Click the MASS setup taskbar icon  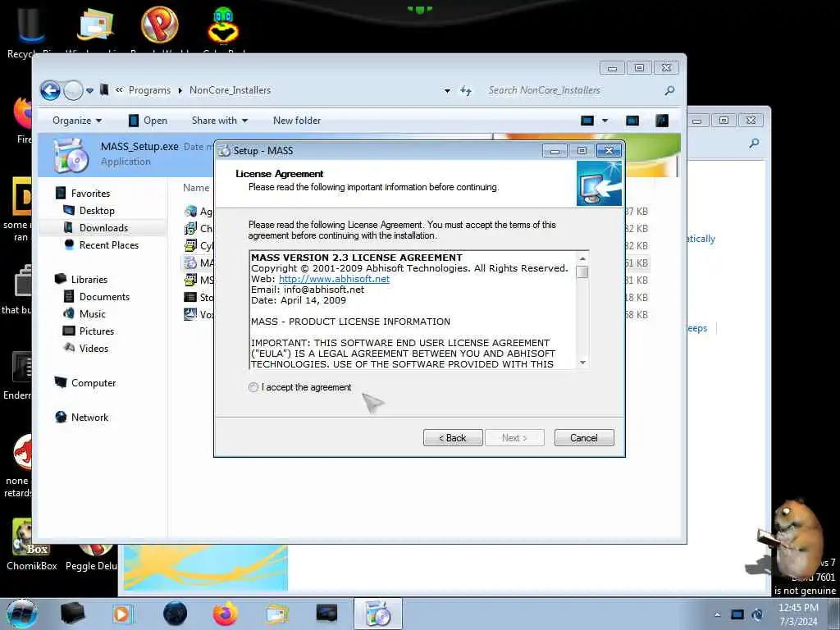tap(377, 614)
